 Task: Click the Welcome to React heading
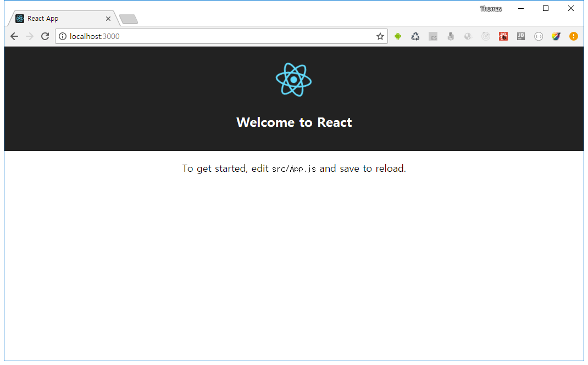(294, 122)
